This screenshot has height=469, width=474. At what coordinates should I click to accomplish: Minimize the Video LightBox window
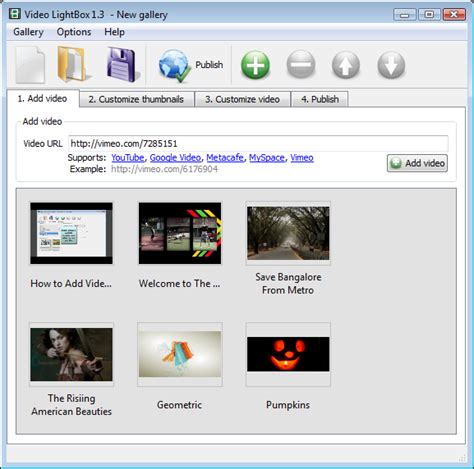(x=405, y=15)
